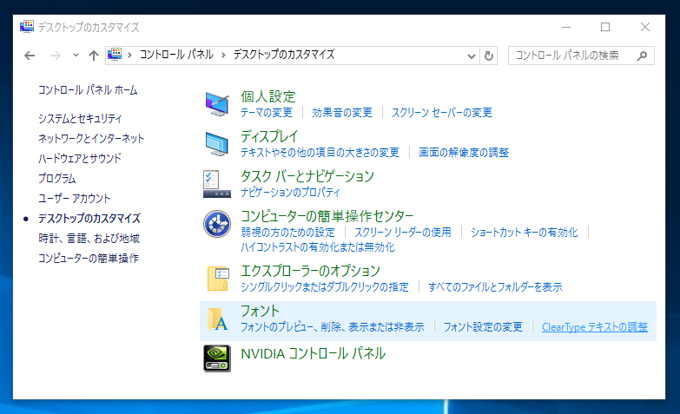
Task: Open the フォント folder icon
Action: [218, 319]
